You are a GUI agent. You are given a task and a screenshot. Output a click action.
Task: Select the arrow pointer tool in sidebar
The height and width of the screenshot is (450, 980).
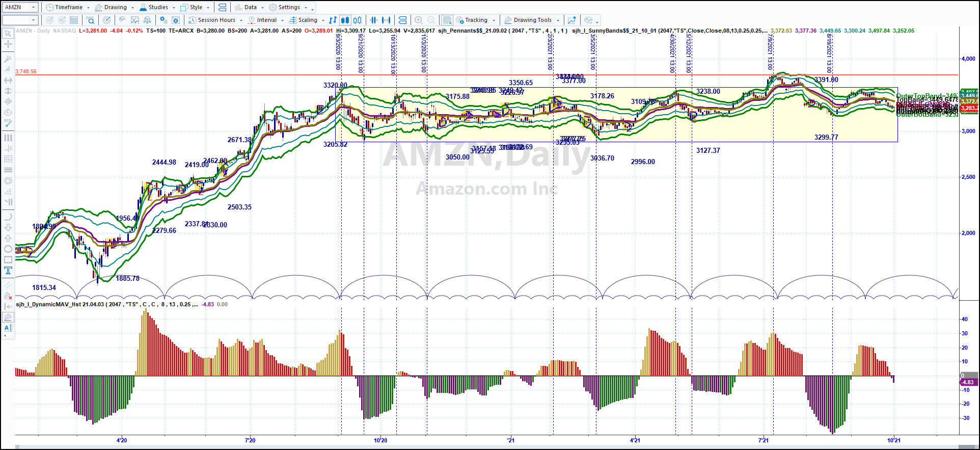coord(8,34)
